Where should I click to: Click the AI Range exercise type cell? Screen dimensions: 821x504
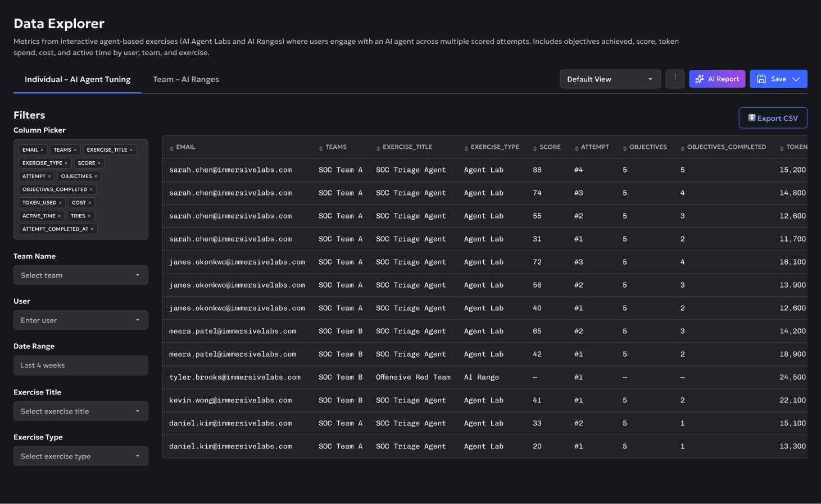click(x=482, y=378)
